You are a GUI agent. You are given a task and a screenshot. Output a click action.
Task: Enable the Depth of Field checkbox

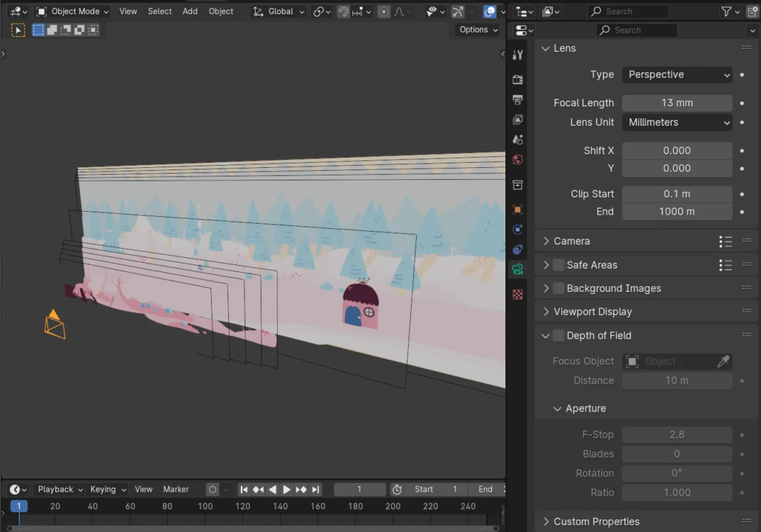tap(558, 336)
